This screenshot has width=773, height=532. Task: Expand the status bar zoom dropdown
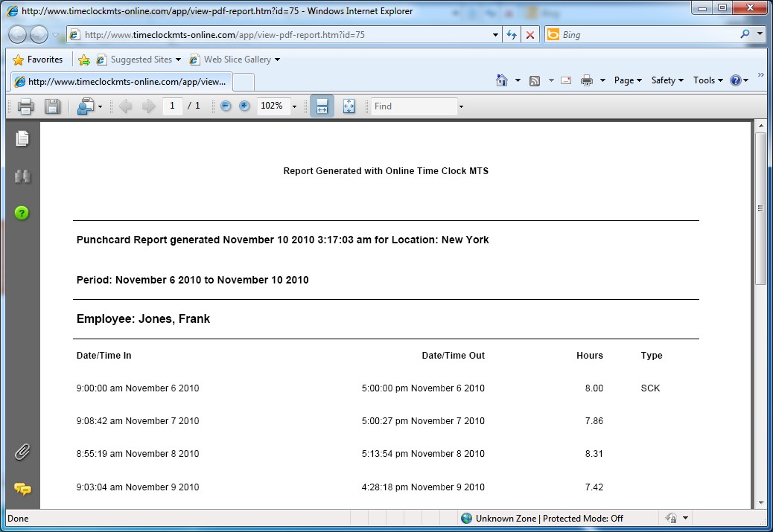(x=685, y=518)
